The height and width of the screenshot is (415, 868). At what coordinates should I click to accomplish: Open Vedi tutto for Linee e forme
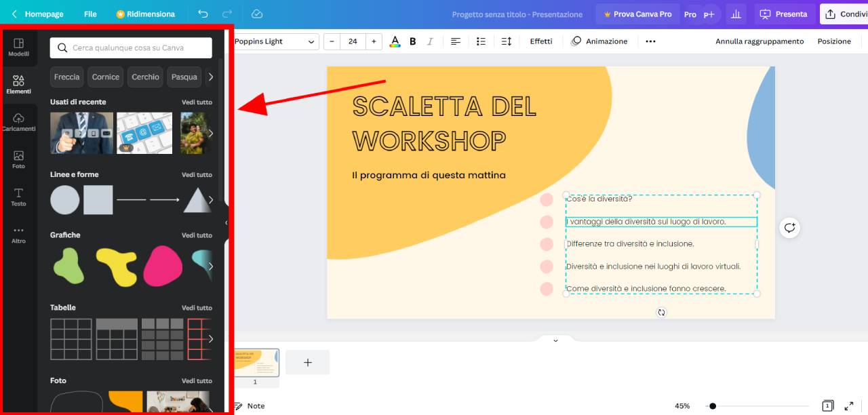point(197,174)
